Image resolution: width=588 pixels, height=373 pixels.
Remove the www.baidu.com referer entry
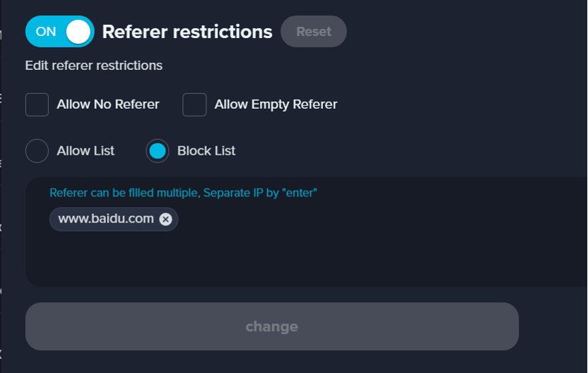[165, 219]
